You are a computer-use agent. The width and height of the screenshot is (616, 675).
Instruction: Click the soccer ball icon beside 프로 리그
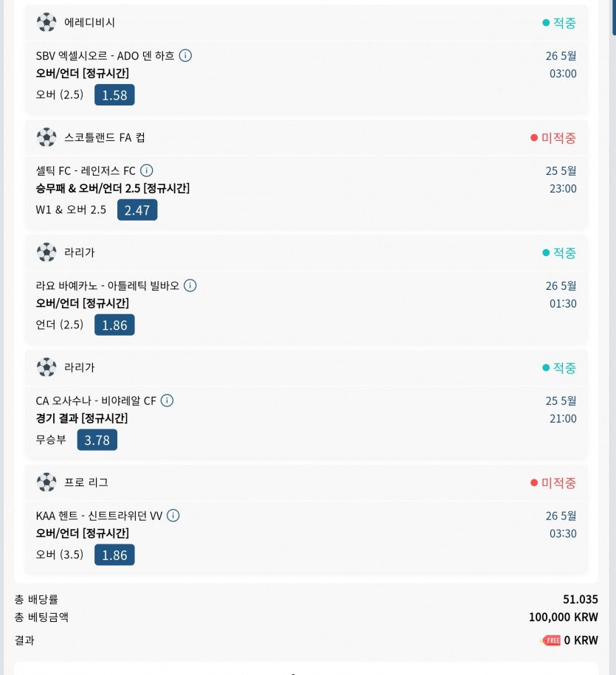click(46, 482)
